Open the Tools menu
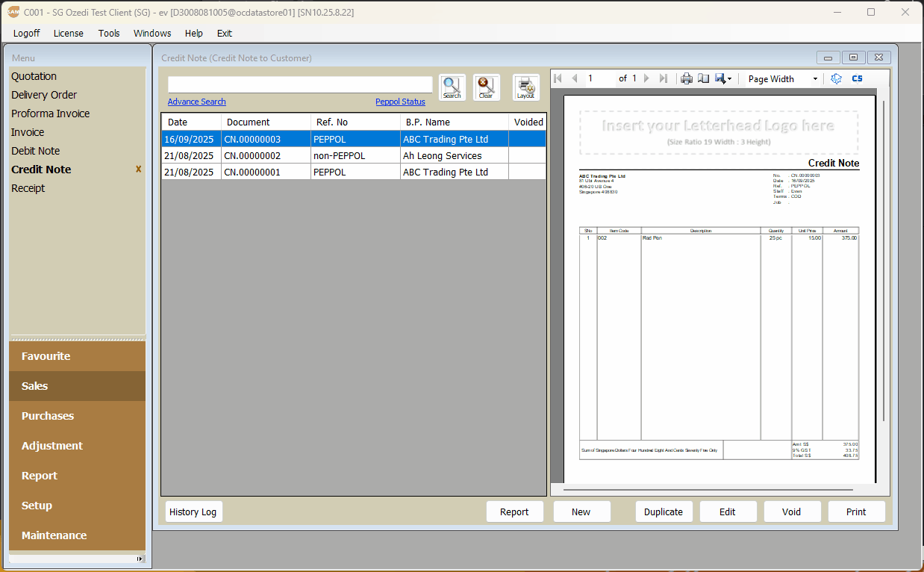 [x=109, y=33]
